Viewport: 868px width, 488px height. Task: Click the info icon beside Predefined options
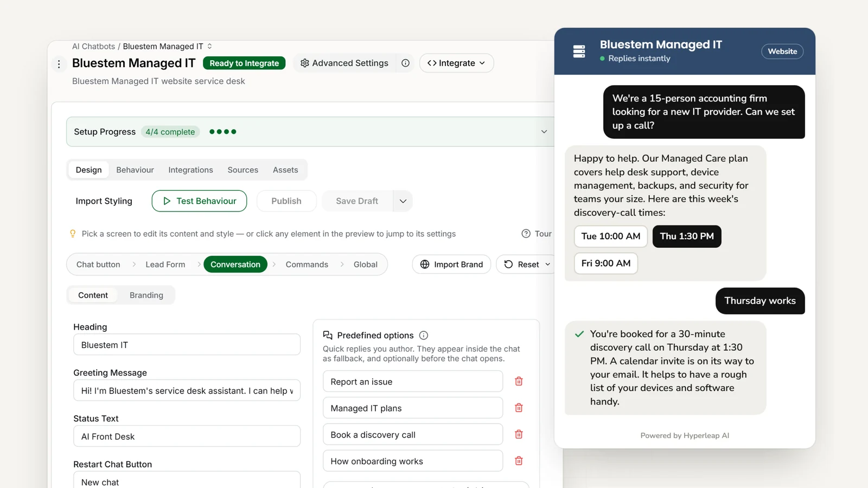[424, 336]
